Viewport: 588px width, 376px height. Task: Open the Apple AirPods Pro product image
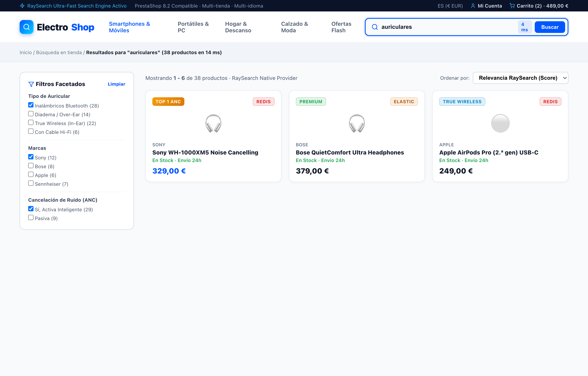(x=500, y=123)
